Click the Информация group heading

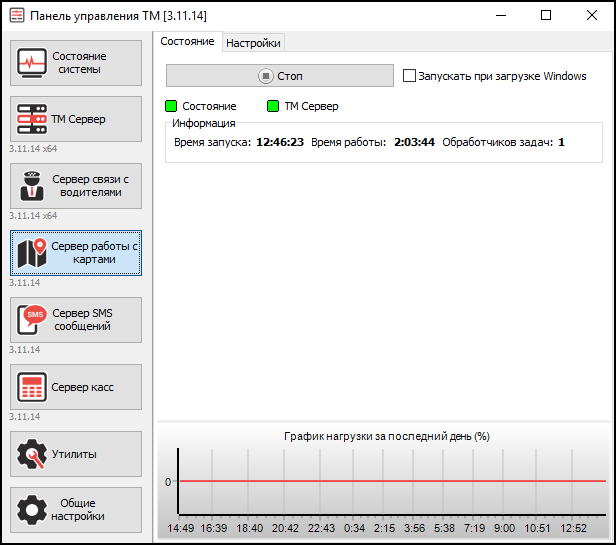click(204, 123)
